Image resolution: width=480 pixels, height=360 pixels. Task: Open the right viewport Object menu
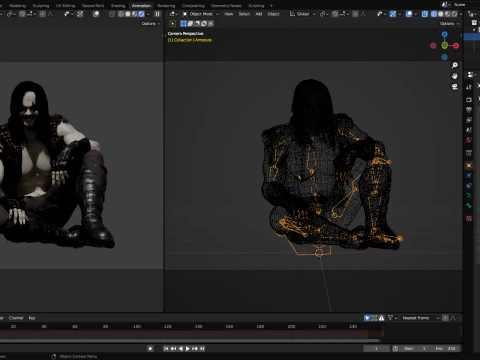(x=273, y=14)
